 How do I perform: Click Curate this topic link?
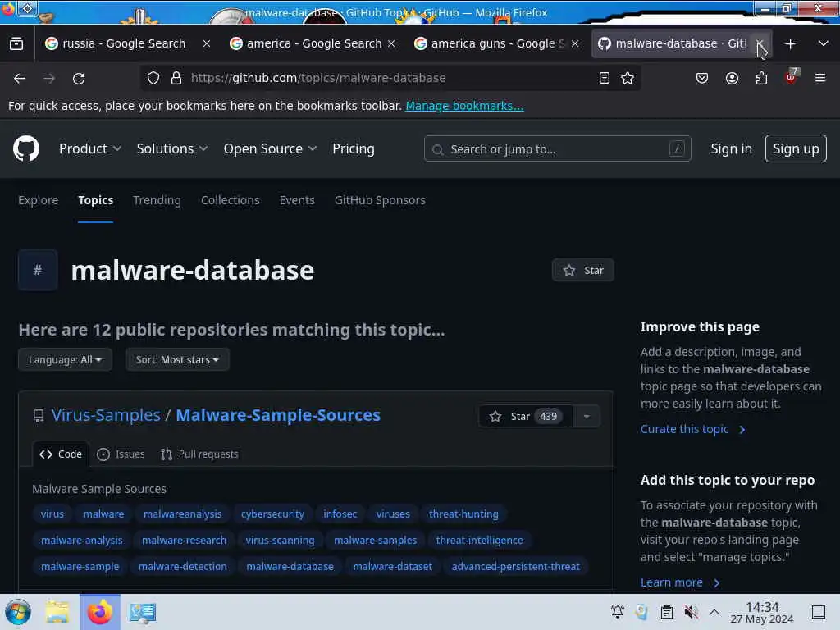pos(692,429)
